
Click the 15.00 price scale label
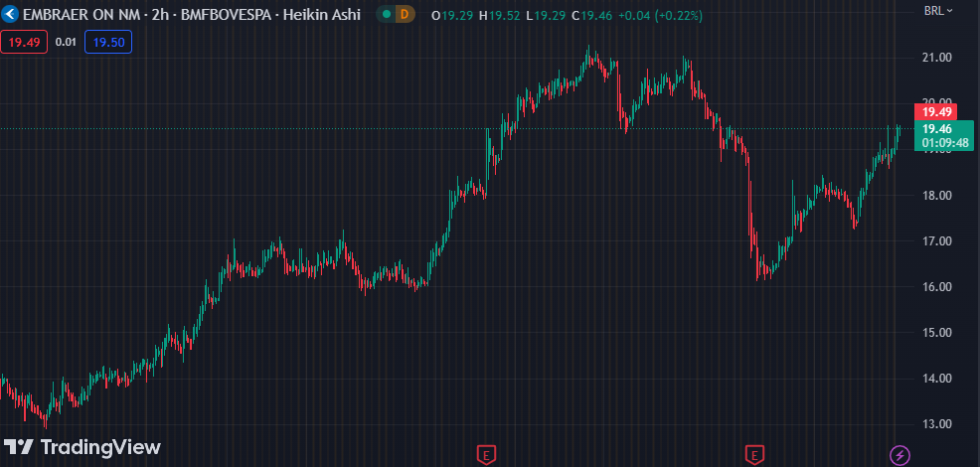click(937, 333)
